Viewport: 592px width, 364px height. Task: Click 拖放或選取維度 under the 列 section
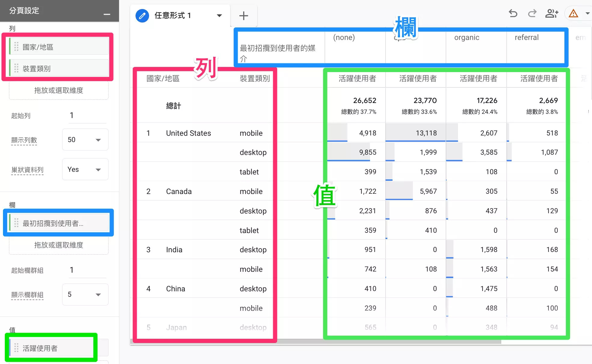click(59, 90)
